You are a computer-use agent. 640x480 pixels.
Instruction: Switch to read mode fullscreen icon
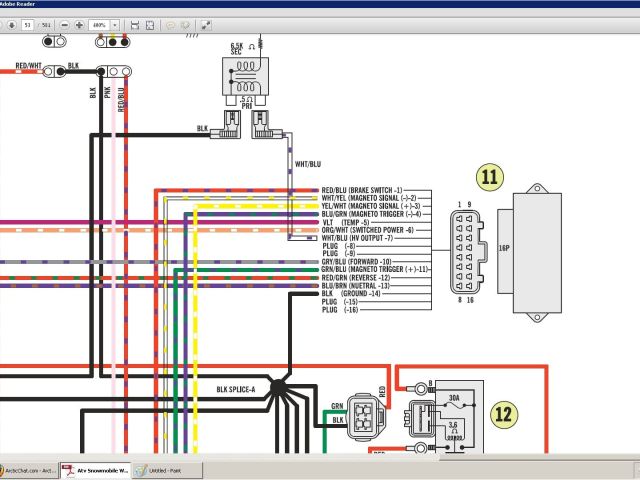(205, 23)
